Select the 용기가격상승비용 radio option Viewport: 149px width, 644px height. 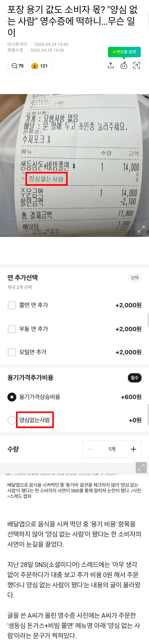coord(12,397)
